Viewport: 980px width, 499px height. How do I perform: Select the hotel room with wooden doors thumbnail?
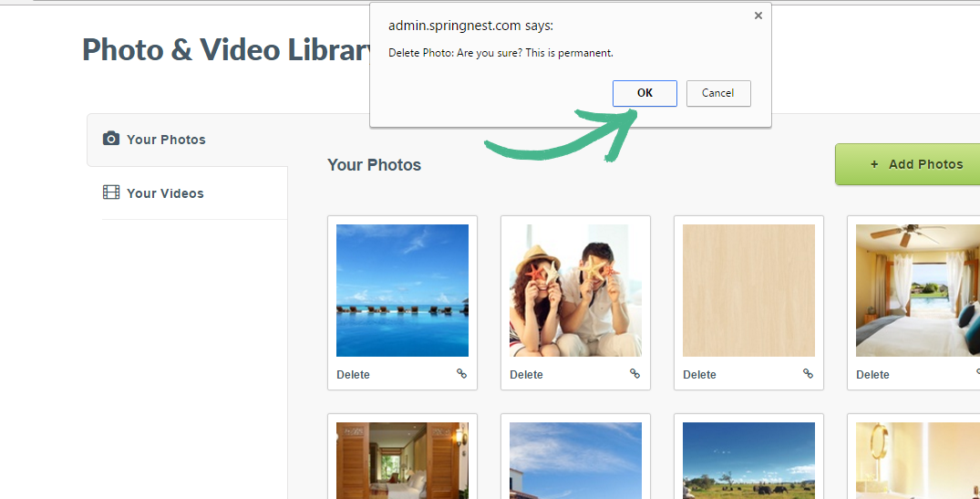point(402,461)
